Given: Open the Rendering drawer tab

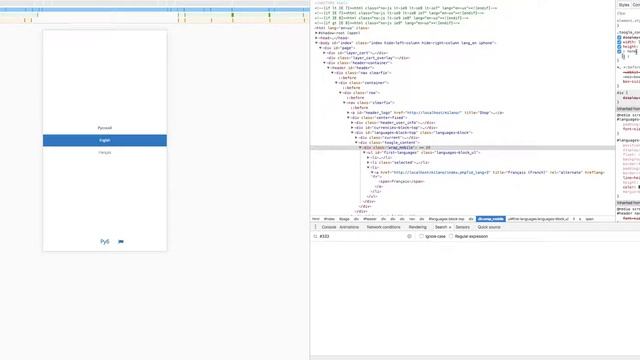Looking at the screenshot, I should pyautogui.click(x=418, y=227).
